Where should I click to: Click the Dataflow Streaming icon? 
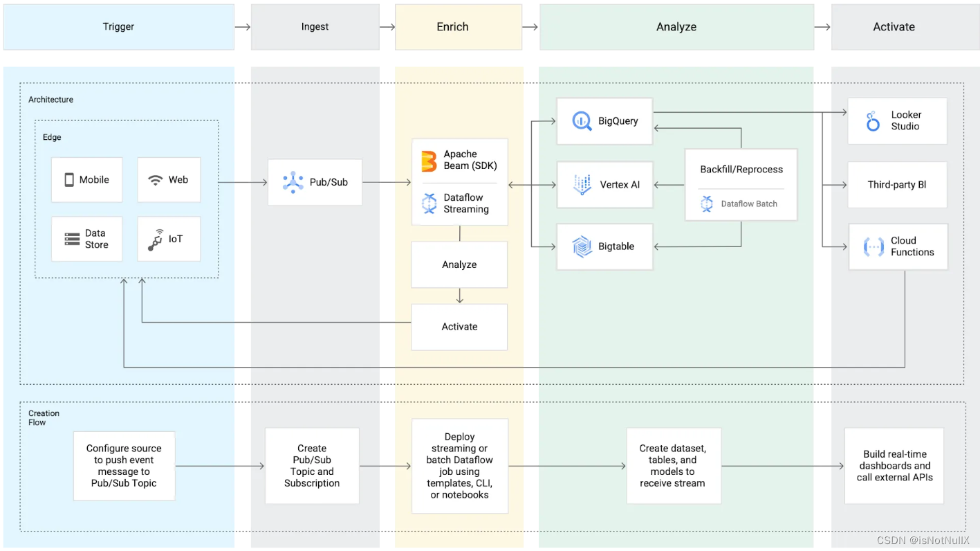429,204
